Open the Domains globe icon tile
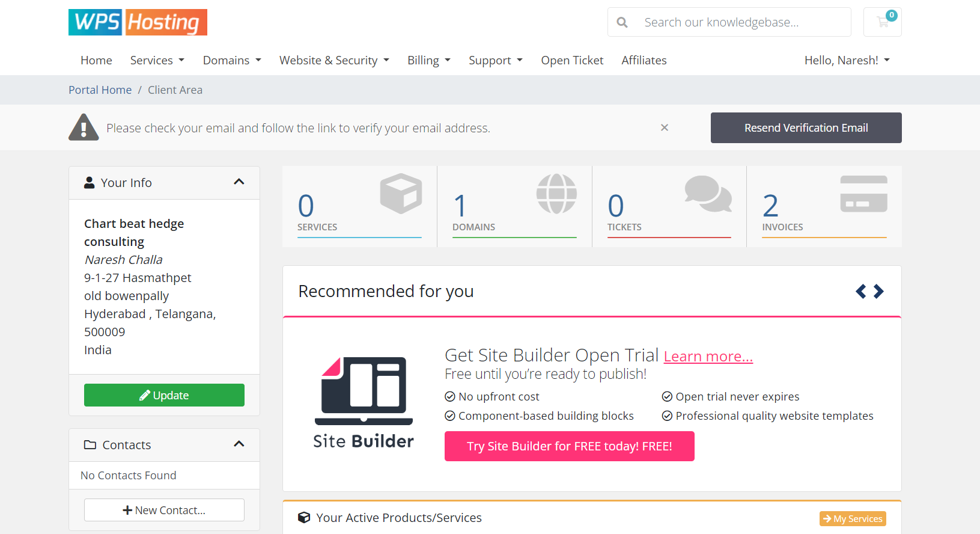 (514, 206)
